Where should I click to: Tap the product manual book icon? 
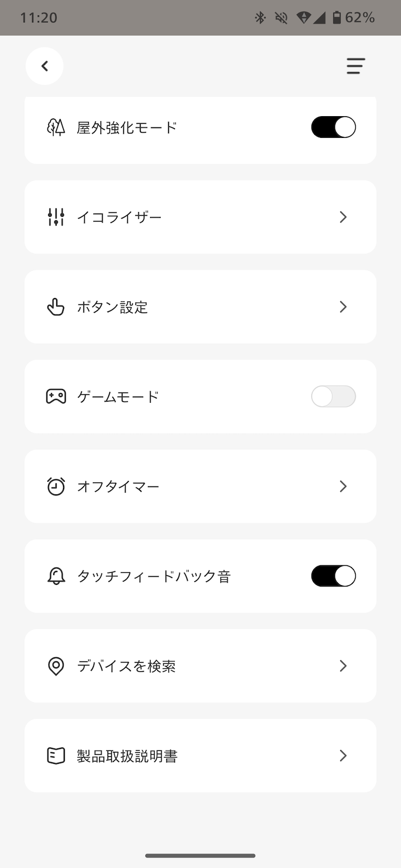pyautogui.click(x=56, y=756)
